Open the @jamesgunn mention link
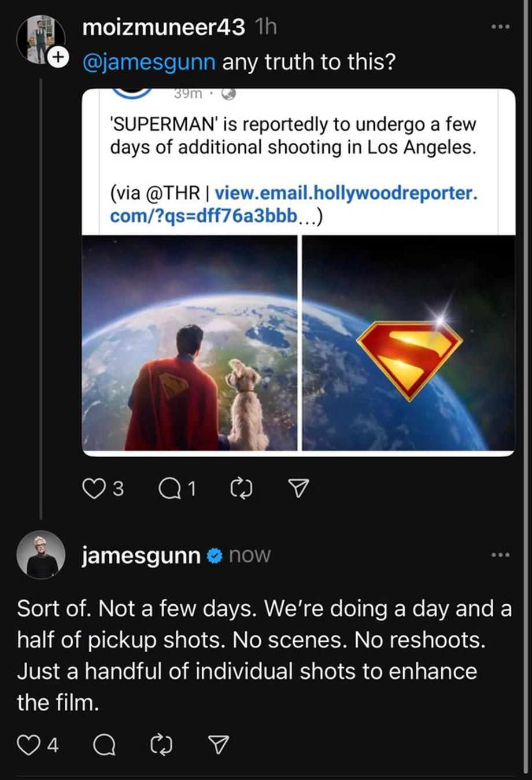The height and width of the screenshot is (780, 532). tap(149, 62)
